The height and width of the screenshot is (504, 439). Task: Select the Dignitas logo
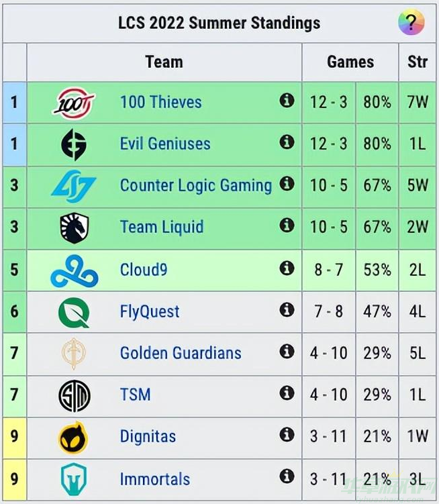coord(74,438)
